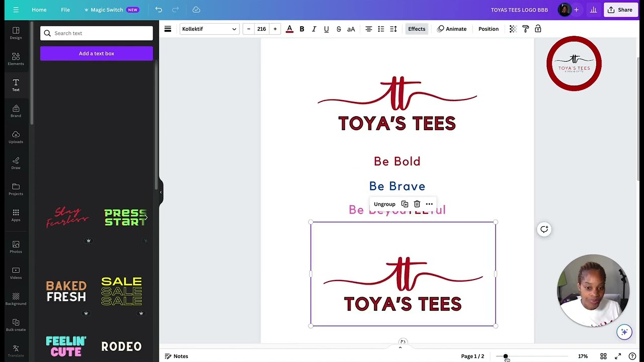
Task: Click in the Search text field
Action: pos(97,33)
